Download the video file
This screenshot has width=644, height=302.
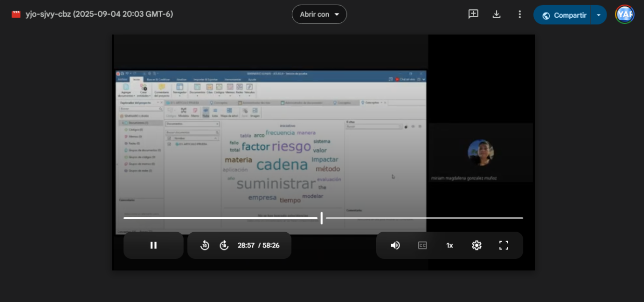coord(496,15)
